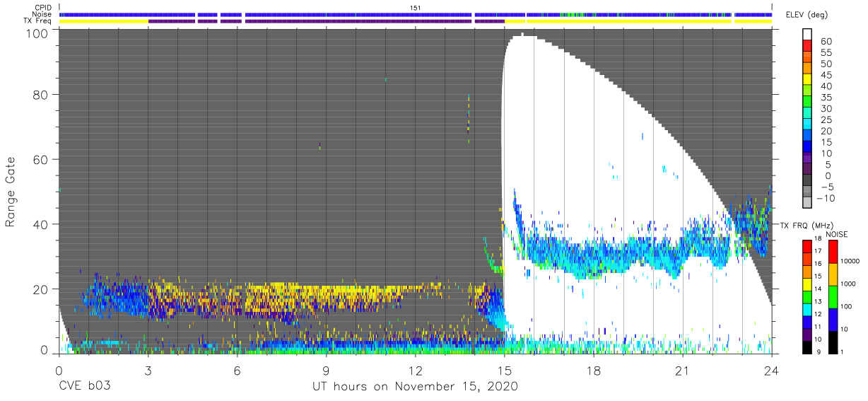The width and height of the screenshot is (868, 401).
Task: Click x-axis tick label 18 on UT hours axis
Action: [x=594, y=371]
